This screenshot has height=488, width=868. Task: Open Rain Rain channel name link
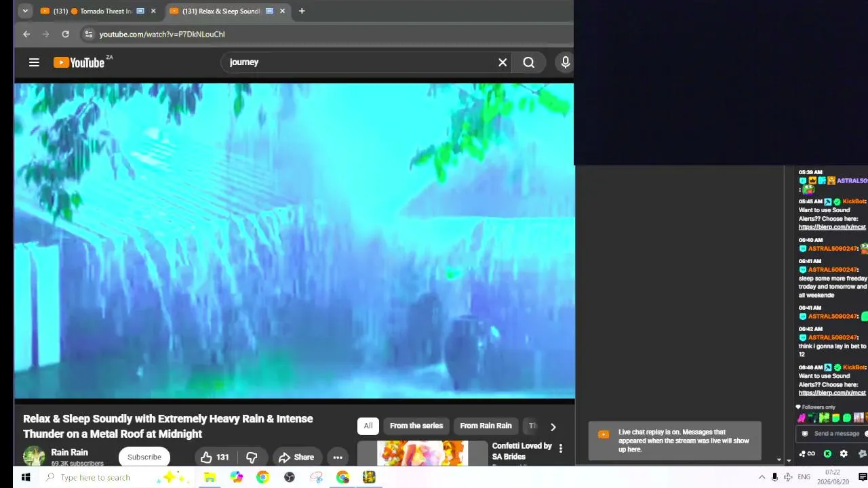click(x=70, y=452)
